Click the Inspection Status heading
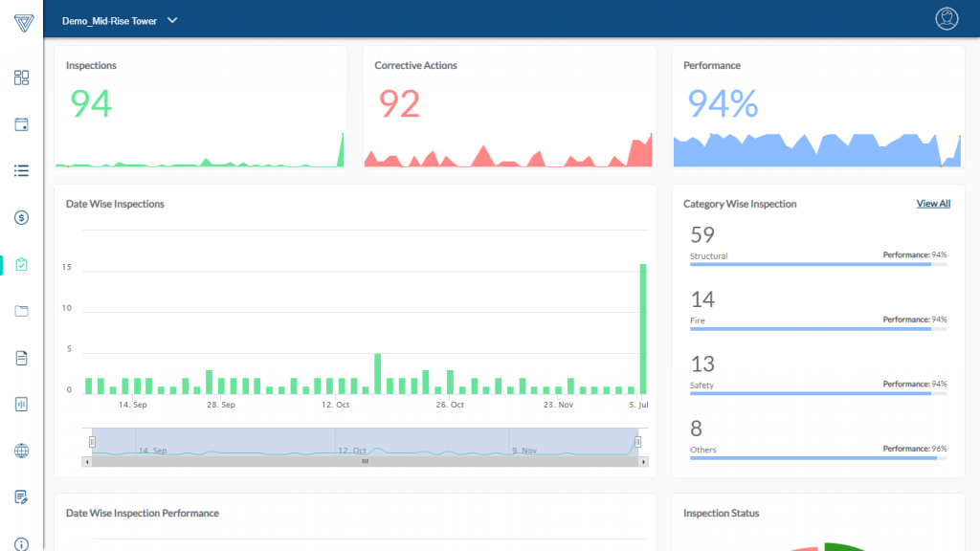Screen dimensions: 980x551 [x=722, y=513]
